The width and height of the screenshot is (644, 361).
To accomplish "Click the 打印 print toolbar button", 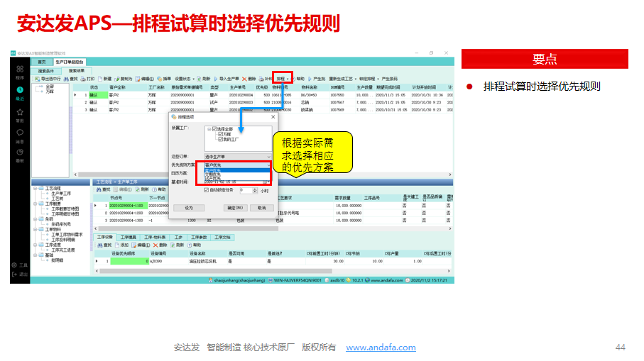I will click(x=87, y=79).
